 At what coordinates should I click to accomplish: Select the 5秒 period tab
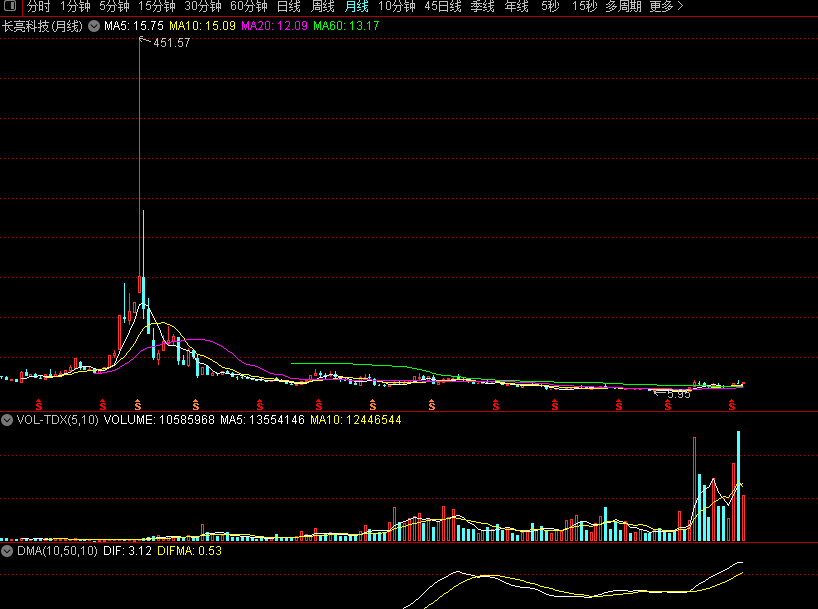[550, 7]
